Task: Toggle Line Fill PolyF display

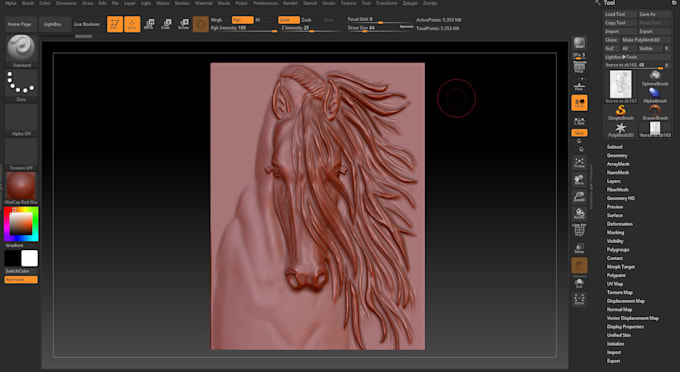Action: pos(579,230)
